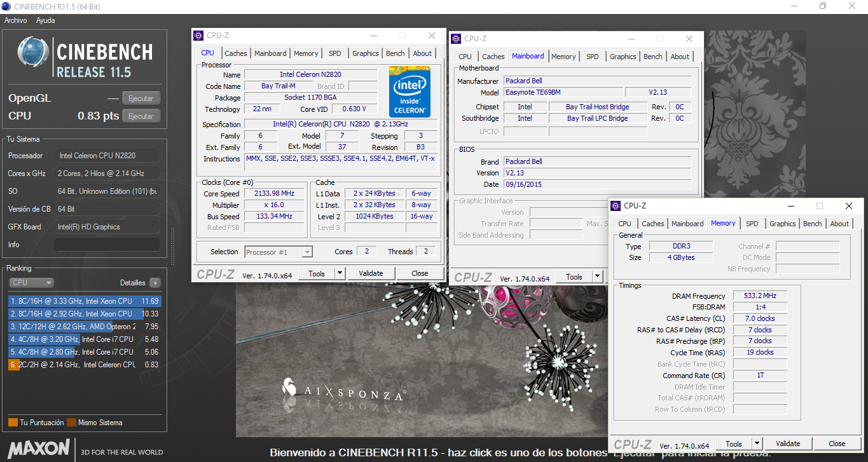Click the AIXSPONZA logo in render view

344,390
